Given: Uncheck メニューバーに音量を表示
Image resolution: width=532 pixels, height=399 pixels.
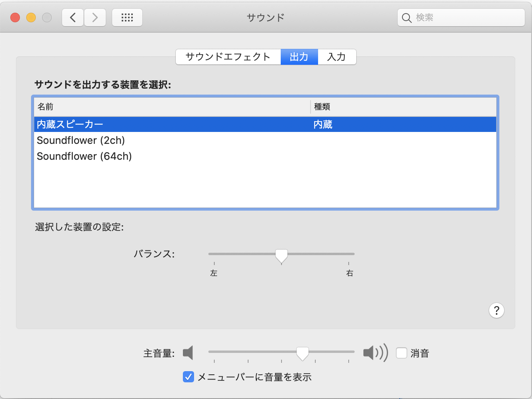Looking at the screenshot, I should (x=188, y=377).
